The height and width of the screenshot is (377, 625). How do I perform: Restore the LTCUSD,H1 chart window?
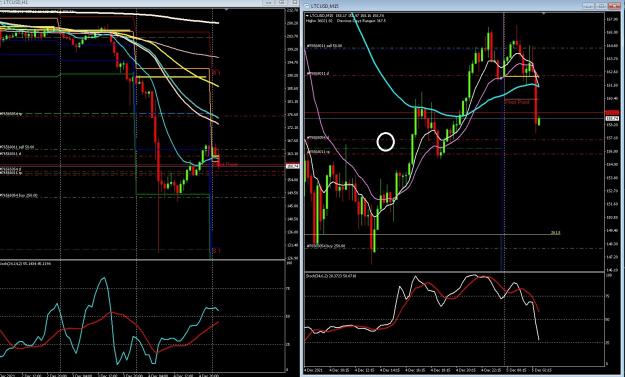coord(281,2)
